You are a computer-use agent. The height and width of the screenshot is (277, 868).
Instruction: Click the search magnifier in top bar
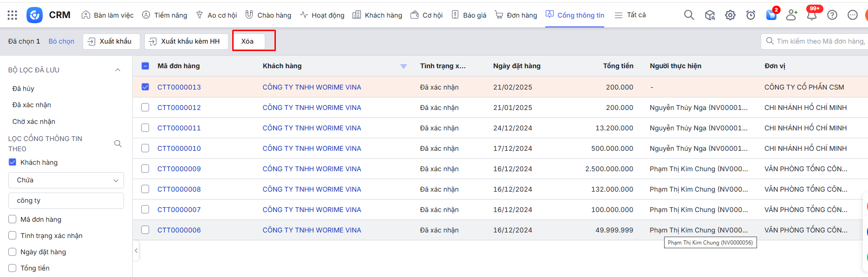(x=689, y=15)
